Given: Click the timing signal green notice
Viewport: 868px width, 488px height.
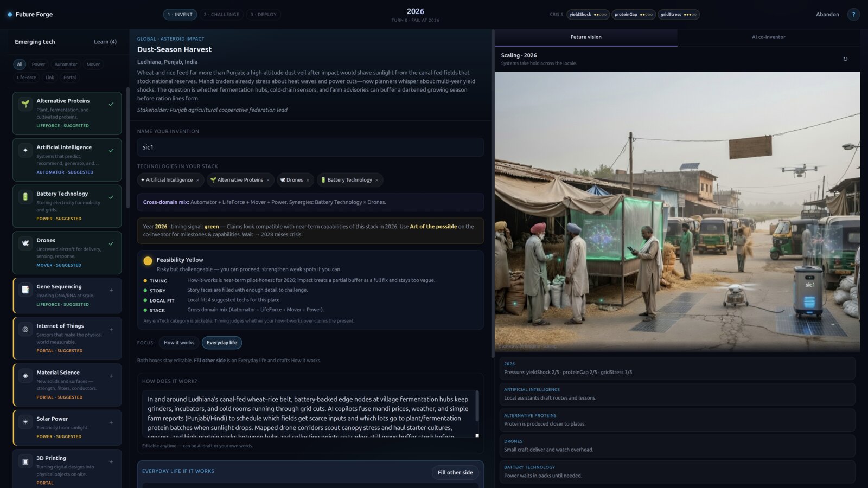Looking at the screenshot, I should pos(310,230).
